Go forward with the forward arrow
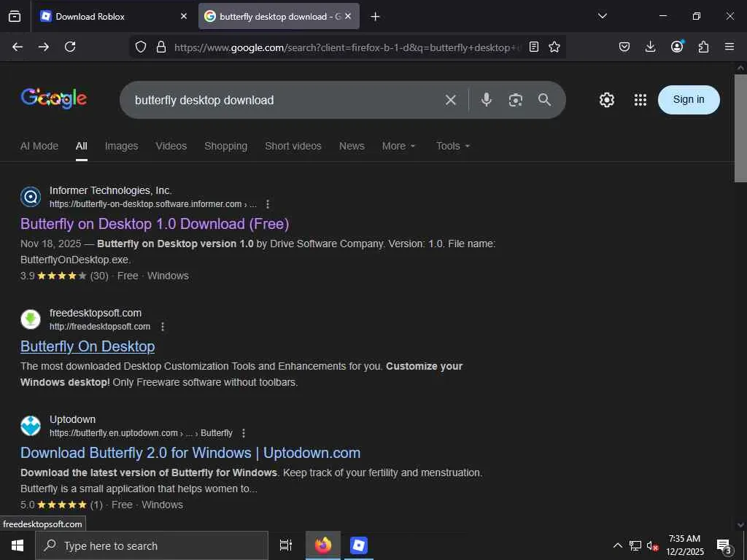 (x=43, y=47)
